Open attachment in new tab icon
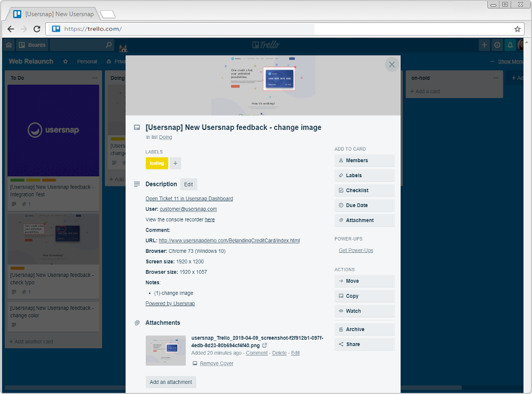This screenshot has height=394, width=532. [x=264, y=346]
